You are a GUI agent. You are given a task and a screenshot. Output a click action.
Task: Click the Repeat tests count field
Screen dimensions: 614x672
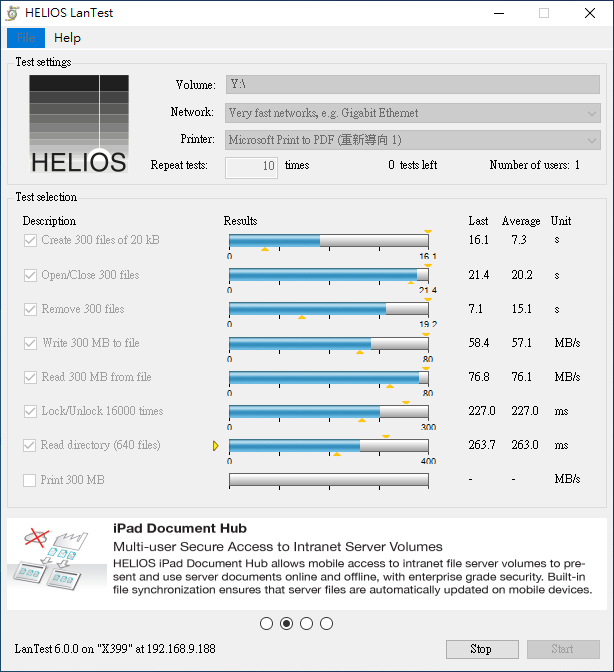tap(252, 167)
